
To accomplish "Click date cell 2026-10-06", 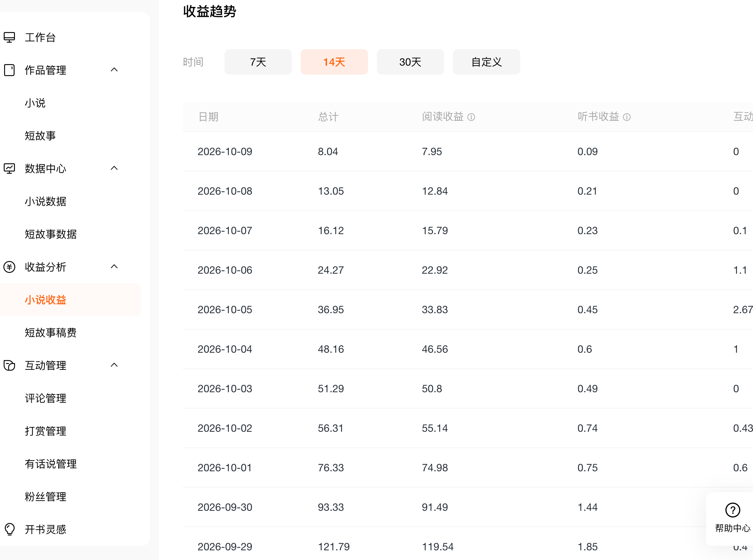I will 225,270.
